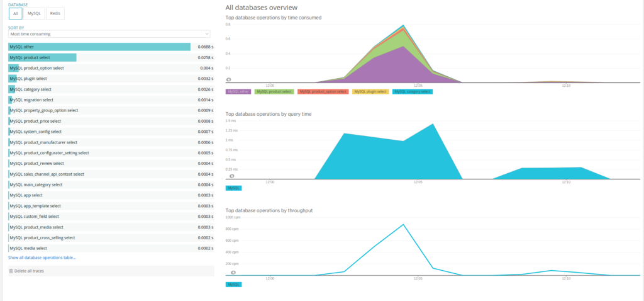Click the eye icon on throughput chart
644x301 pixels.
(233, 273)
